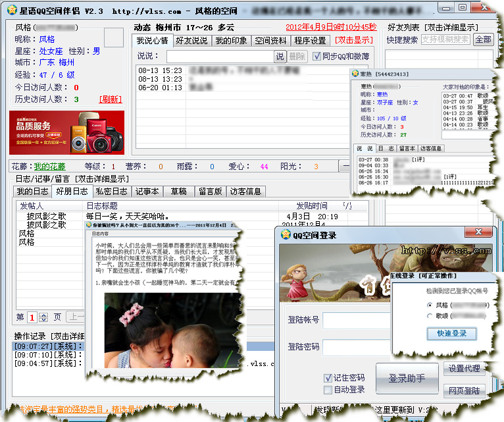
Task: Click the 发贴时间 column header
Action: click(311, 206)
